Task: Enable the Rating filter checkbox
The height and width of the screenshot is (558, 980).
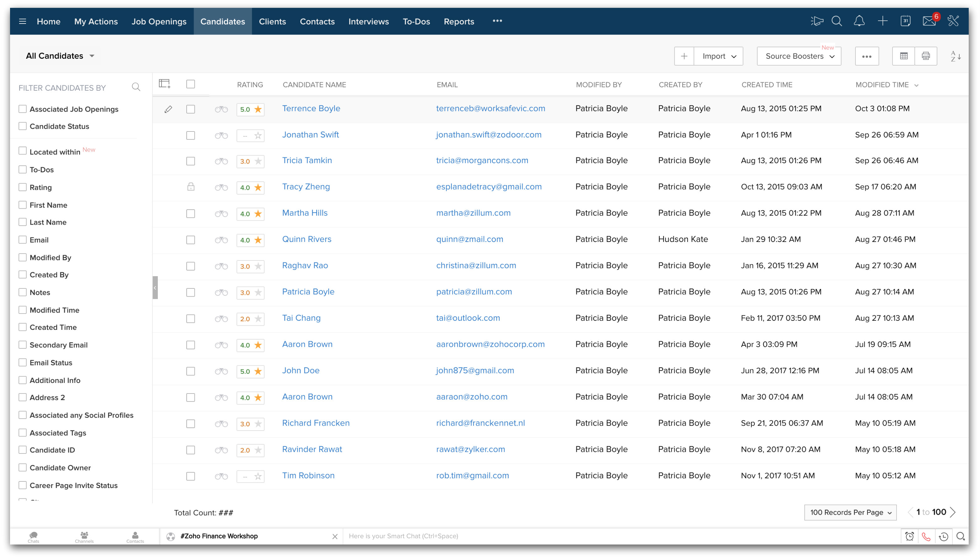Action: 23,187
